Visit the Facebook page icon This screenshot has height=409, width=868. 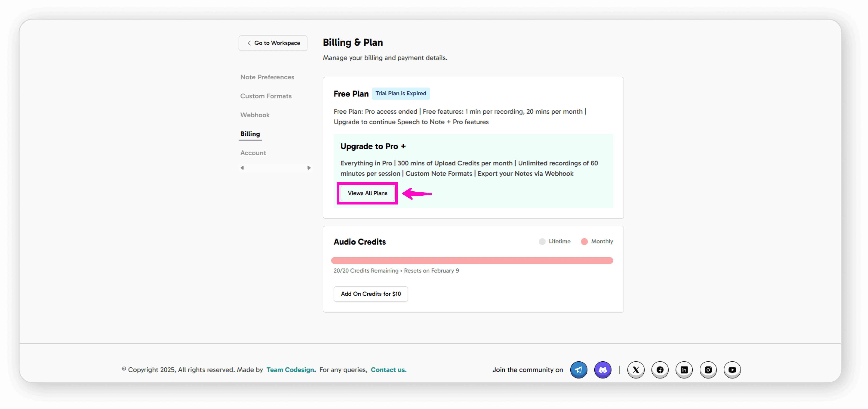point(660,370)
